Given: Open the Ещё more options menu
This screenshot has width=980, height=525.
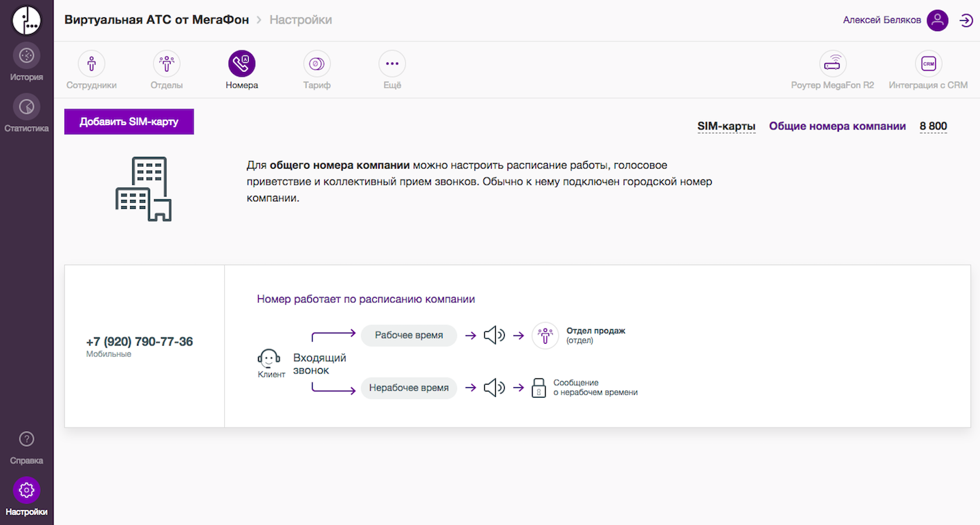Looking at the screenshot, I should (x=392, y=71).
